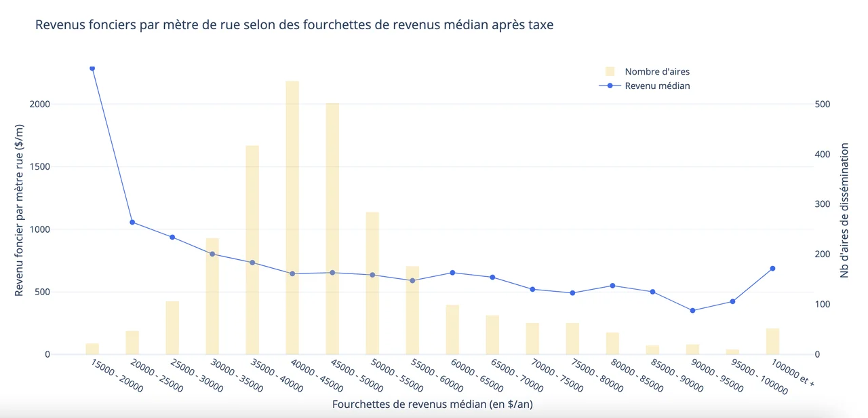Select the first blue data point on the line
The width and height of the screenshot is (868, 418).
[92, 68]
